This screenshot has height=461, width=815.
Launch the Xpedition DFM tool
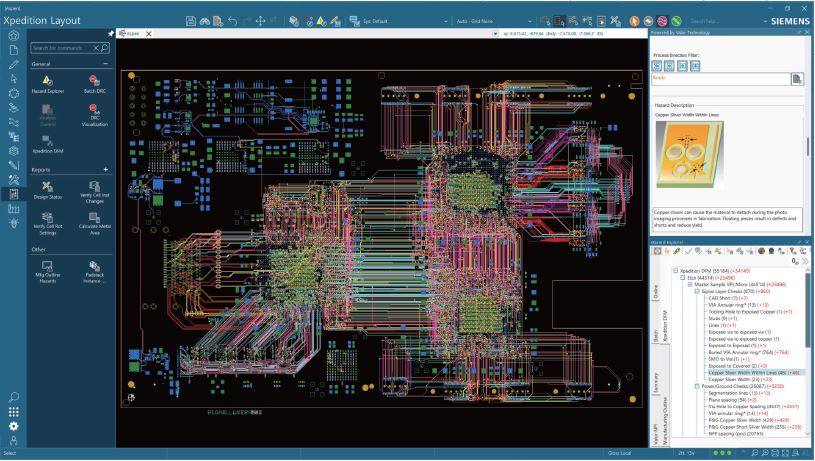pyautogui.click(x=47, y=144)
